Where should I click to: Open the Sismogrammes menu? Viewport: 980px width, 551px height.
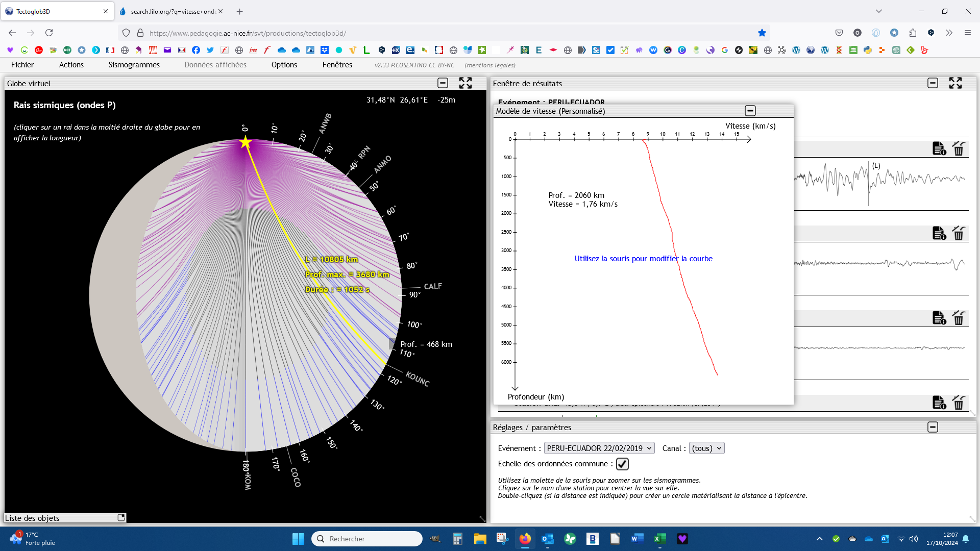[x=134, y=65]
